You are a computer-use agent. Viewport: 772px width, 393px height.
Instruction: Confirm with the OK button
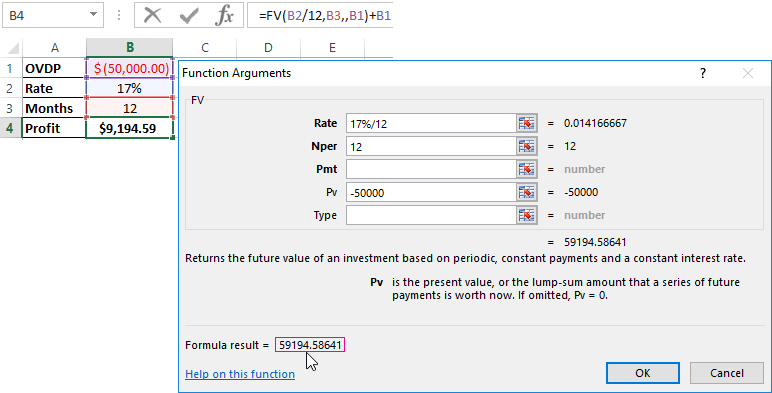643,373
